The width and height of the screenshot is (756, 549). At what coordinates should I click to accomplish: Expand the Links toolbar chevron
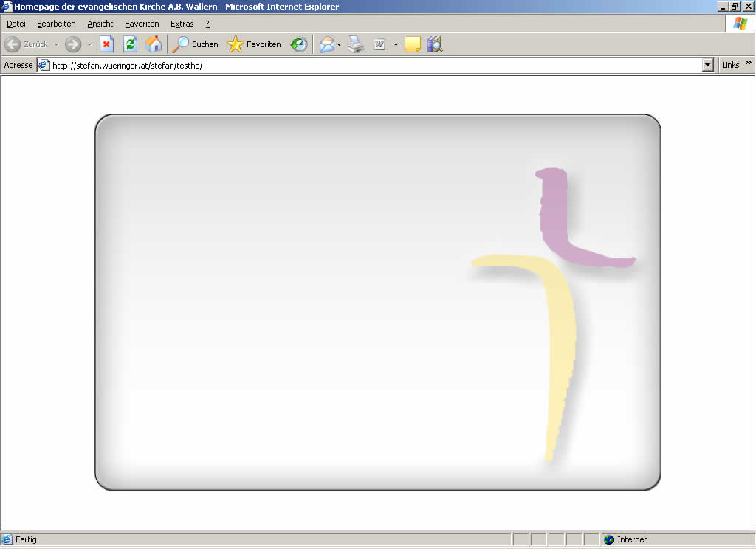[749, 63]
